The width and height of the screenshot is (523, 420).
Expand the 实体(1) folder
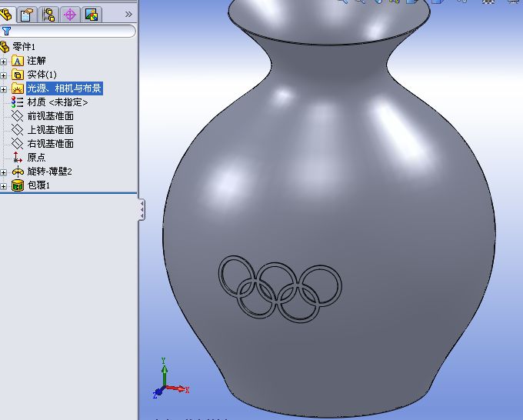click(3, 75)
